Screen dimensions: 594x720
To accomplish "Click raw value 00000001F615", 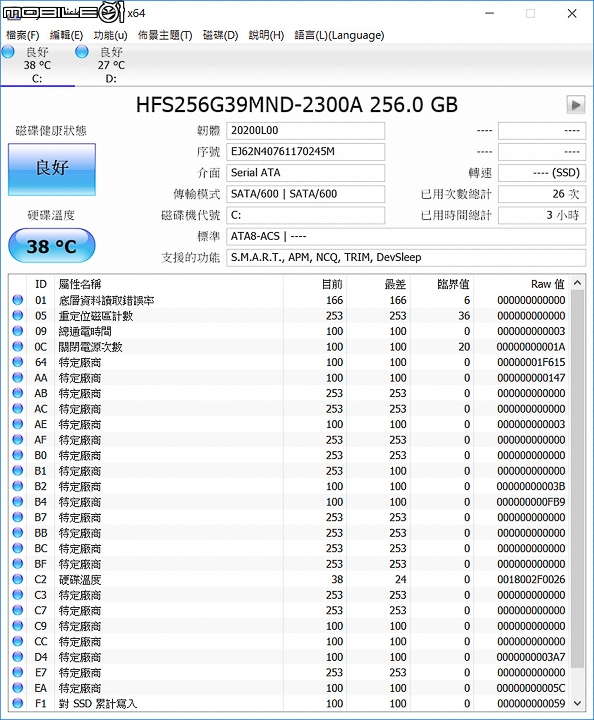I will click(531, 362).
